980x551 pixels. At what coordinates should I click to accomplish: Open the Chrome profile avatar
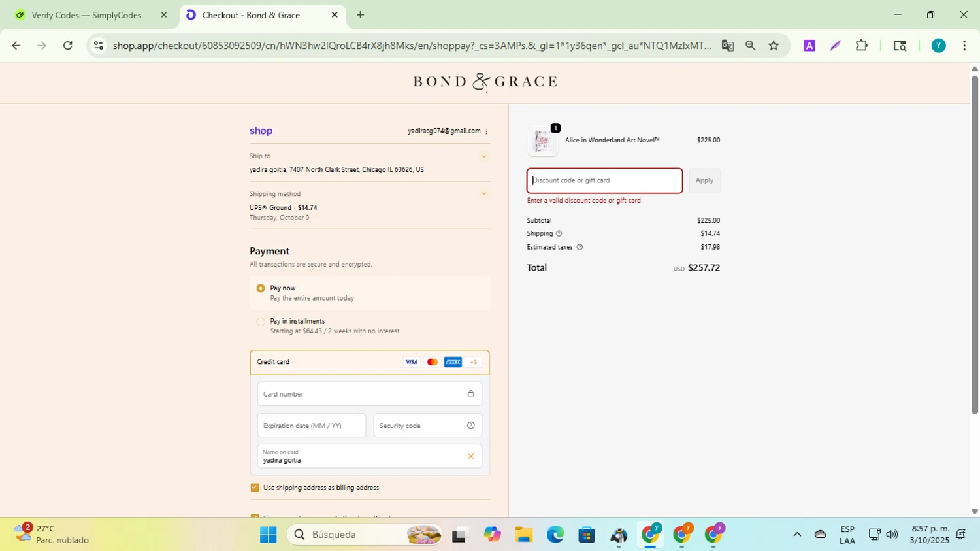pyautogui.click(x=939, y=46)
